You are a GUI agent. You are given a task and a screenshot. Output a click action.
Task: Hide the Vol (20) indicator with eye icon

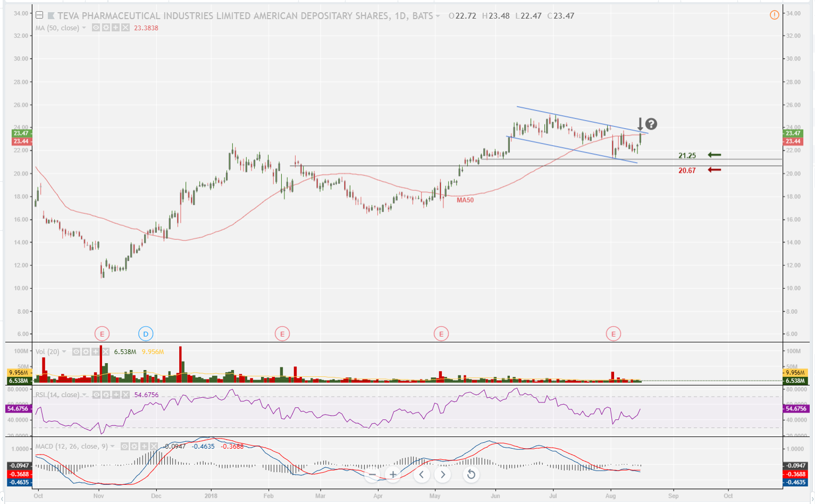coord(76,351)
